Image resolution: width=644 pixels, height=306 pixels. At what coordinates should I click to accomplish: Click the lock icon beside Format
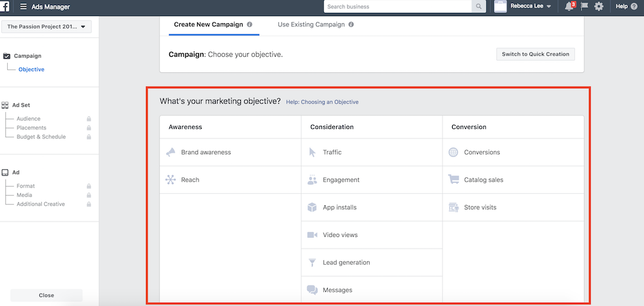click(89, 186)
